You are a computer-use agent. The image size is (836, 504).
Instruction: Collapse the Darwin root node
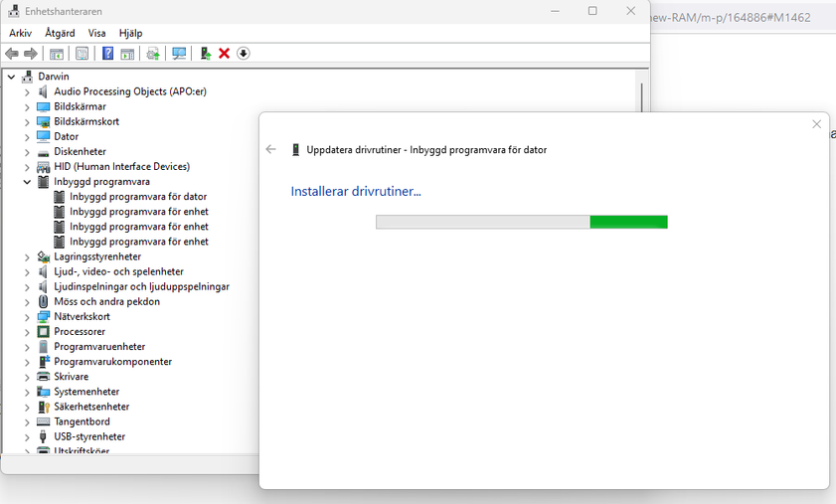click(x=12, y=77)
